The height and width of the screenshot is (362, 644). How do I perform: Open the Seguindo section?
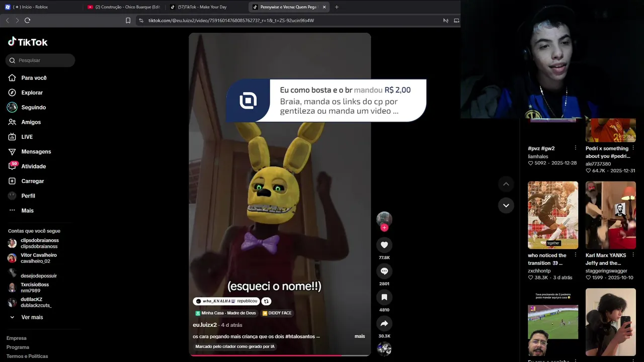pos(33,107)
